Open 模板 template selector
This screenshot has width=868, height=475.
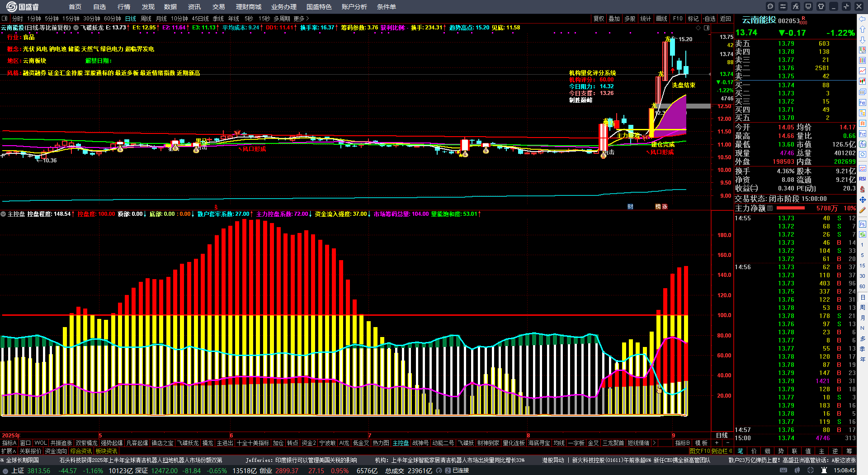click(x=701, y=443)
